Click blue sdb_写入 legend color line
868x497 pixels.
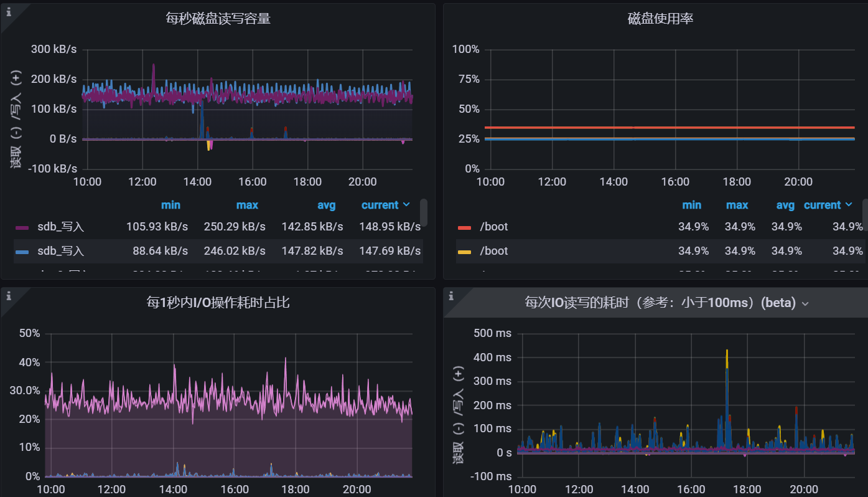22,252
